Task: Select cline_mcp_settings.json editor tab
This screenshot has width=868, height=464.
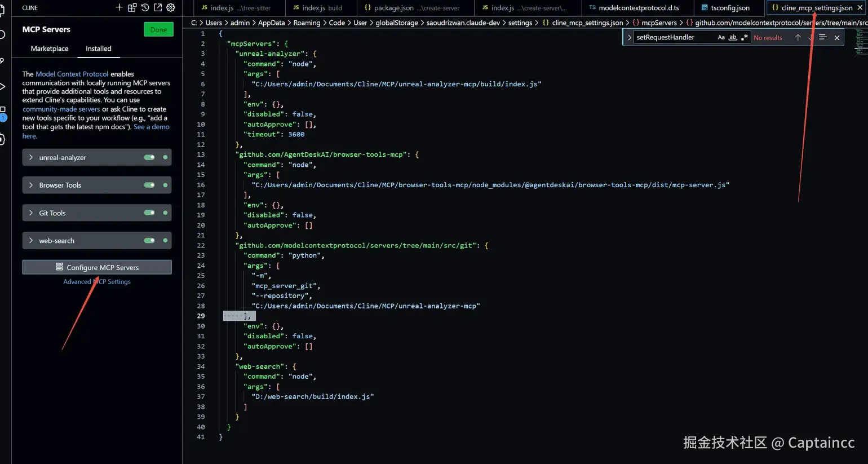Action: coord(816,8)
